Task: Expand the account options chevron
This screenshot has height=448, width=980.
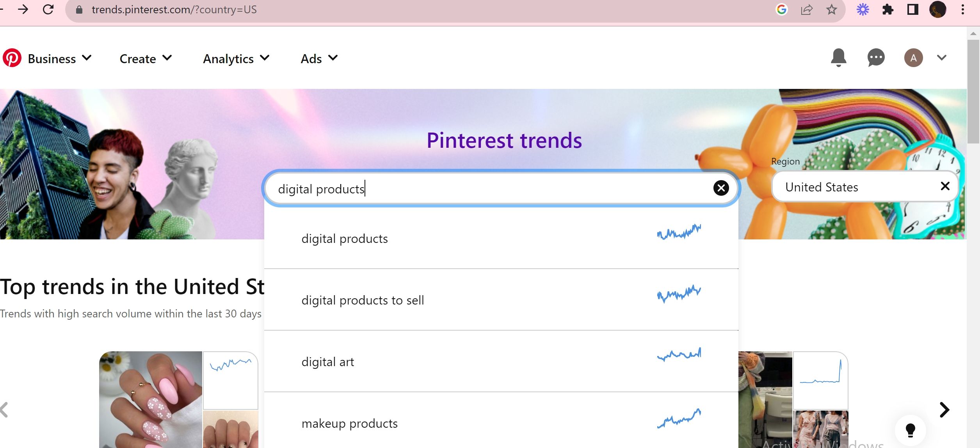Action: point(941,58)
